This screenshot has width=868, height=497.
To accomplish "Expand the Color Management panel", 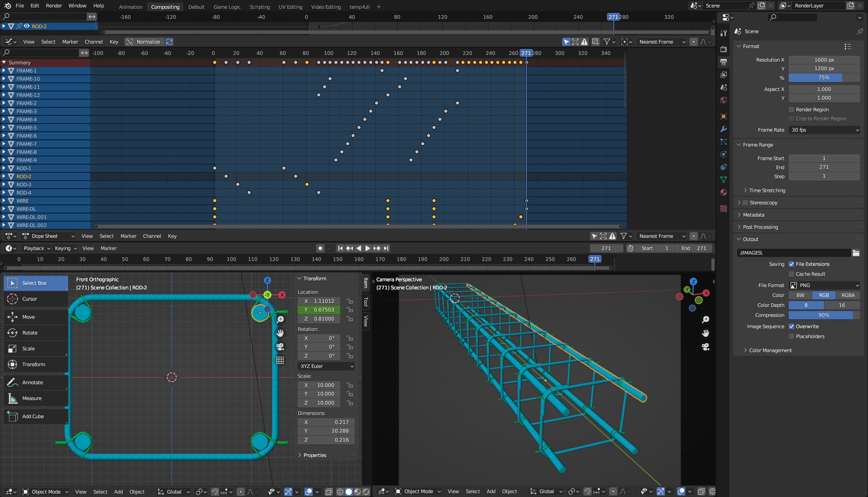I will click(x=770, y=351).
